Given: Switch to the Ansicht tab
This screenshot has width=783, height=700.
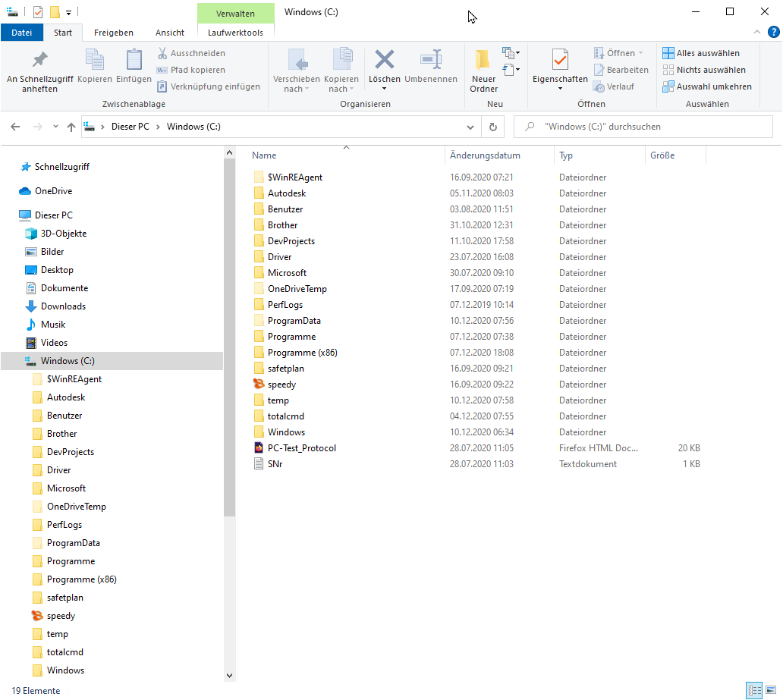Looking at the screenshot, I should [170, 33].
